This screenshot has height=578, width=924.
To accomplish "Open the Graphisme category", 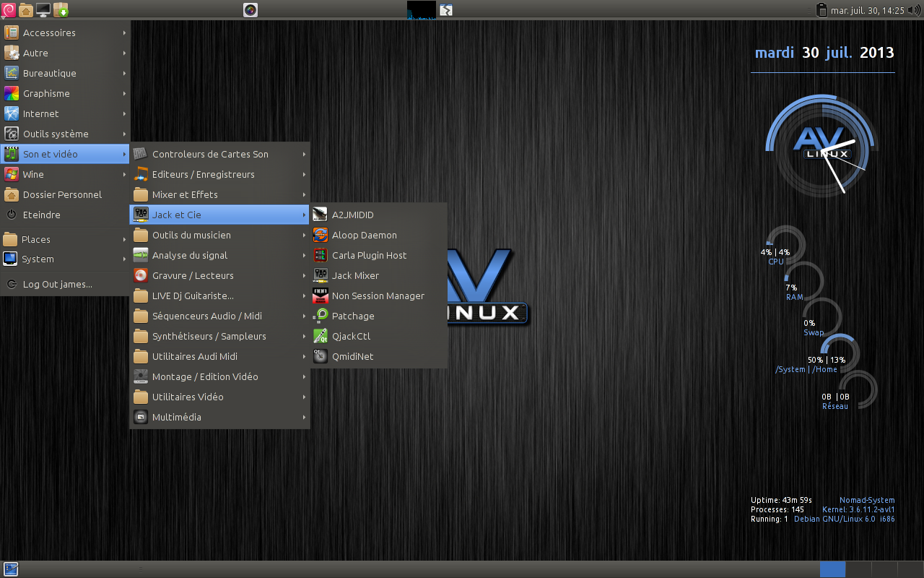I will tap(65, 93).
